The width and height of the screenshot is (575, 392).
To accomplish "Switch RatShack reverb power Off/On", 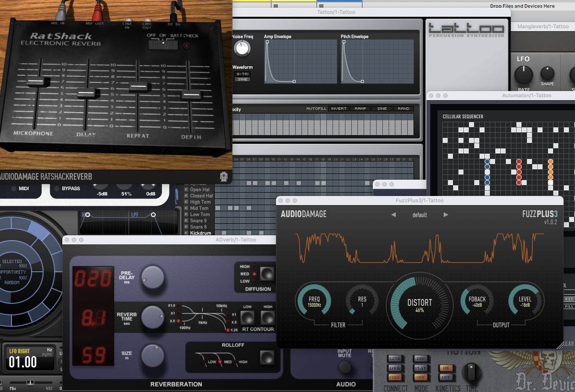I will click(163, 45).
